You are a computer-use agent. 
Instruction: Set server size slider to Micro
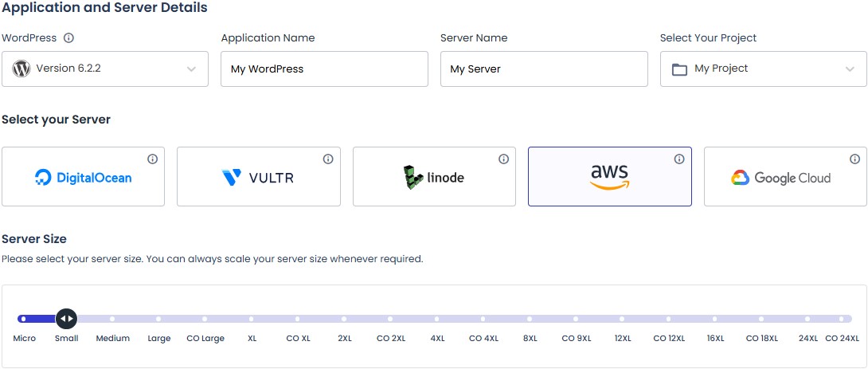[23, 319]
